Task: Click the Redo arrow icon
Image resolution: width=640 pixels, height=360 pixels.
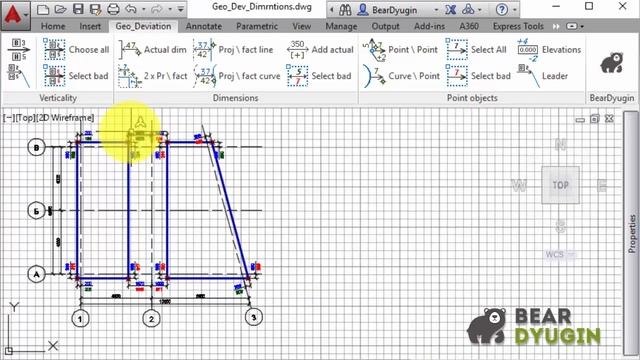Action: (x=157, y=9)
